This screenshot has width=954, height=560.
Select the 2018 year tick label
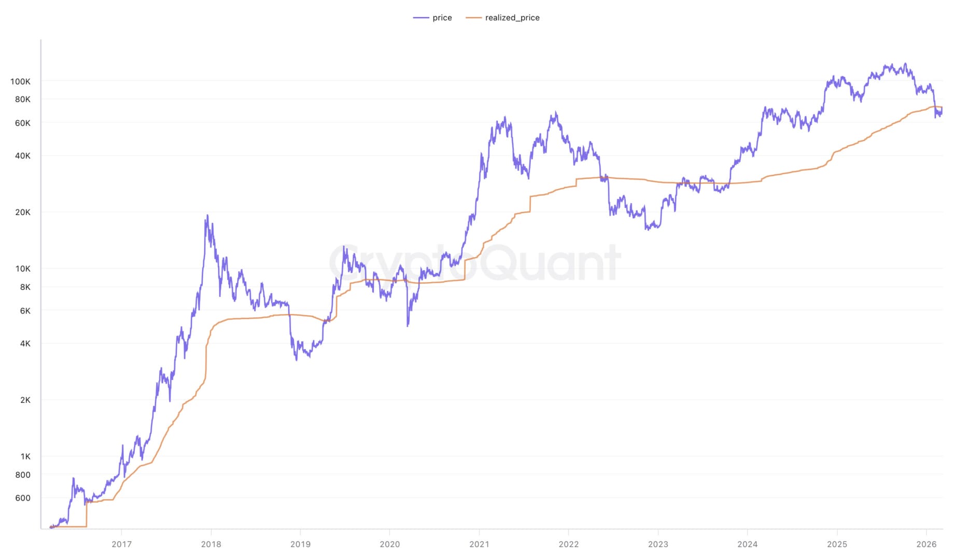[x=211, y=544]
